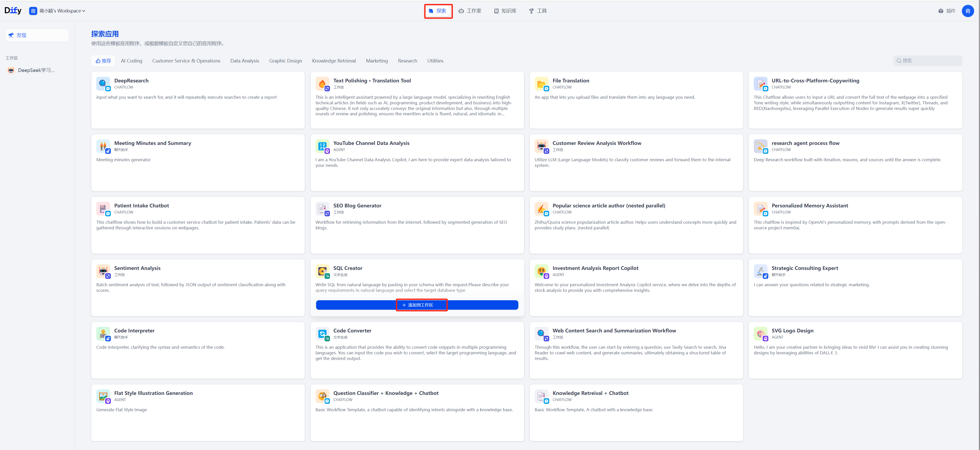Filter templates by AI Coding
Image resolution: width=980 pixels, height=450 pixels.
coord(131,61)
